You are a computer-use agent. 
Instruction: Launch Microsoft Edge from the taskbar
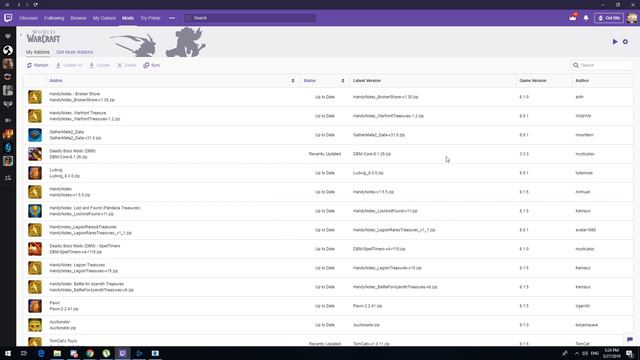pyautogui.click(x=41, y=353)
